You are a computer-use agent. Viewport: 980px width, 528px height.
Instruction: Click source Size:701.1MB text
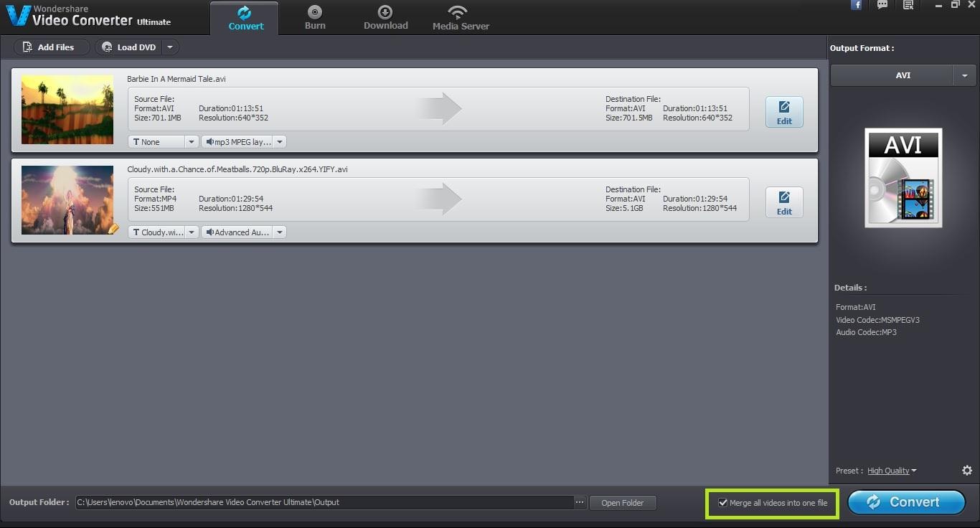pos(158,118)
